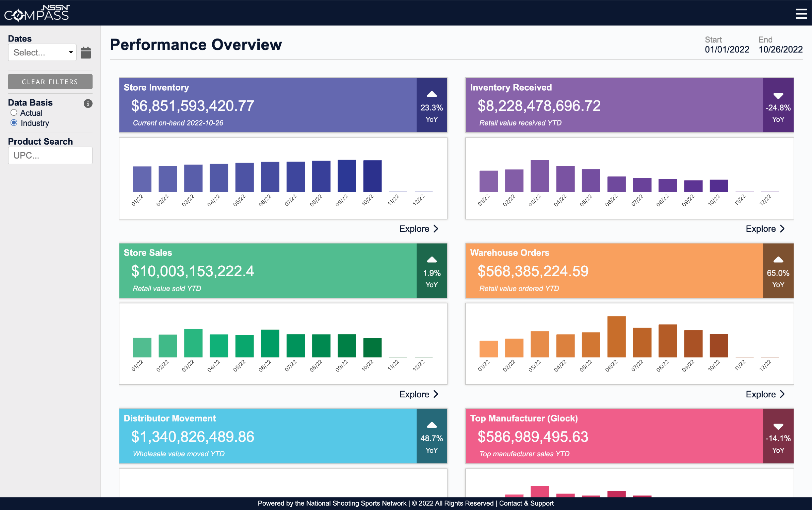
Task: Click the Distributor Movement summary card
Action: [283, 436]
